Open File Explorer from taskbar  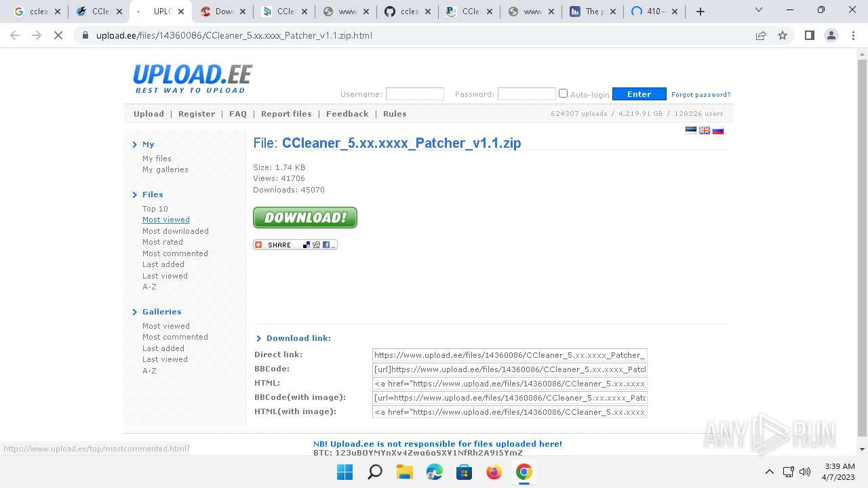click(x=405, y=472)
